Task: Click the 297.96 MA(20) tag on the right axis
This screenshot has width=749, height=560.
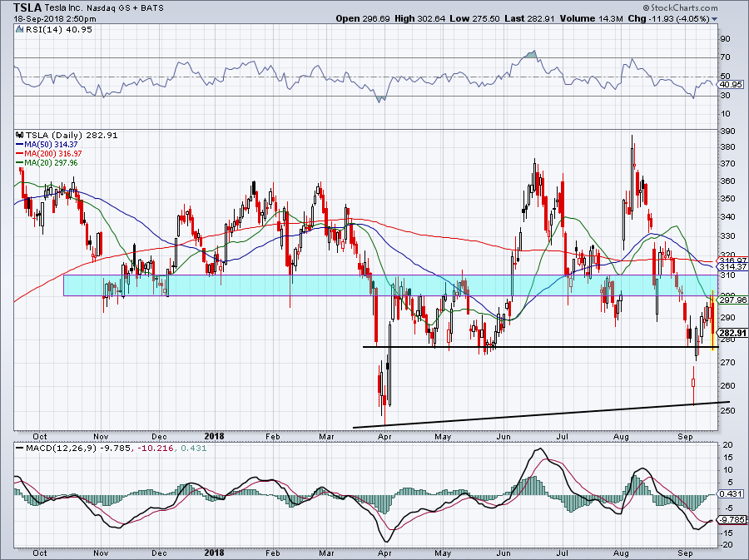Action: [732, 300]
